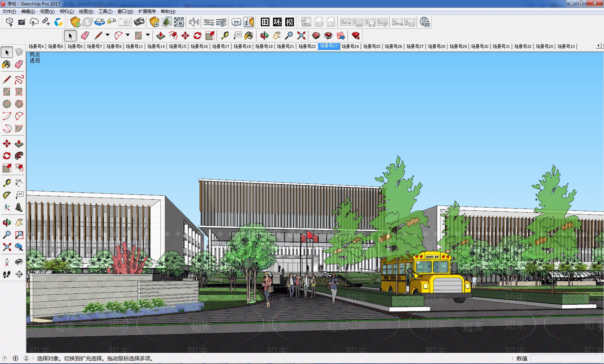Click the cloud upload icon
The image size is (604, 364).
tap(34, 22)
